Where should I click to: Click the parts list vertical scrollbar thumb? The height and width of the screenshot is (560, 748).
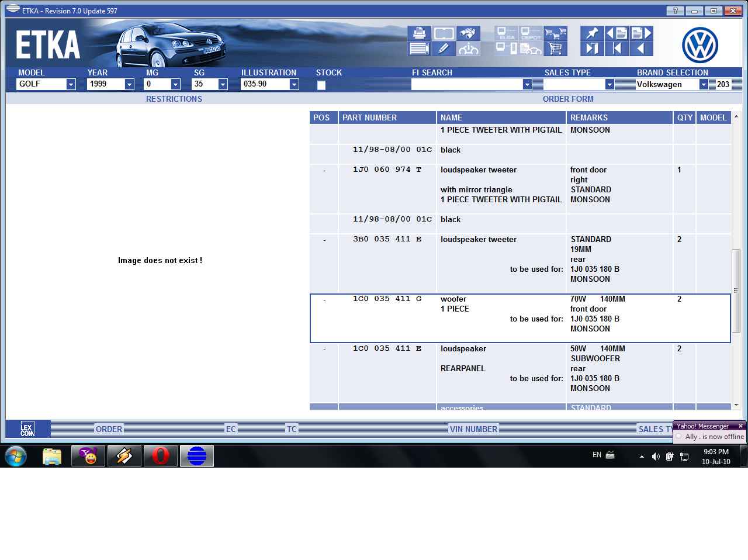pyautogui.click(x=736, y=291)
